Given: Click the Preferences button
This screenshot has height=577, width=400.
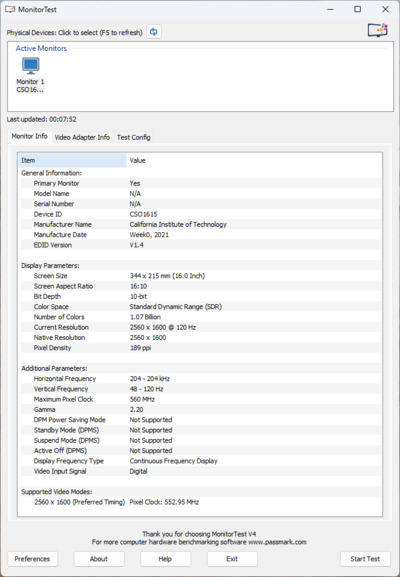Looking at the screenshot, I should pos(32,559).
